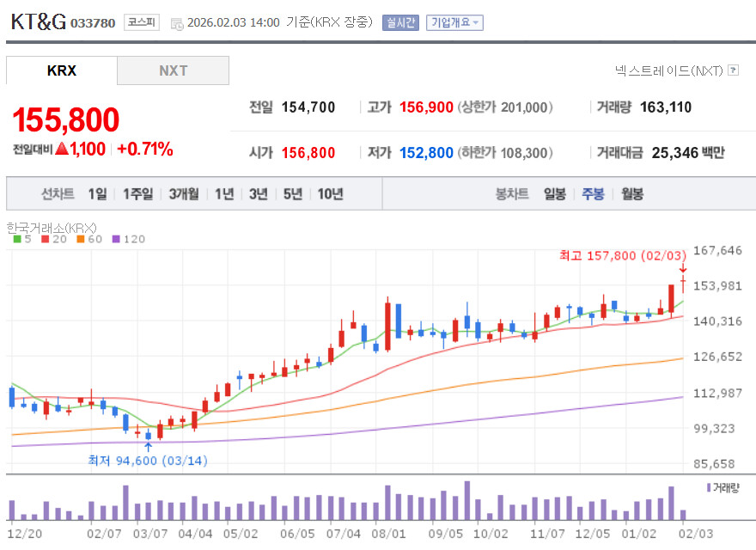Viewport: 756px width, 550px height.
Task: Select the 일봉 candlestick chart option
Action: [554, 194]
